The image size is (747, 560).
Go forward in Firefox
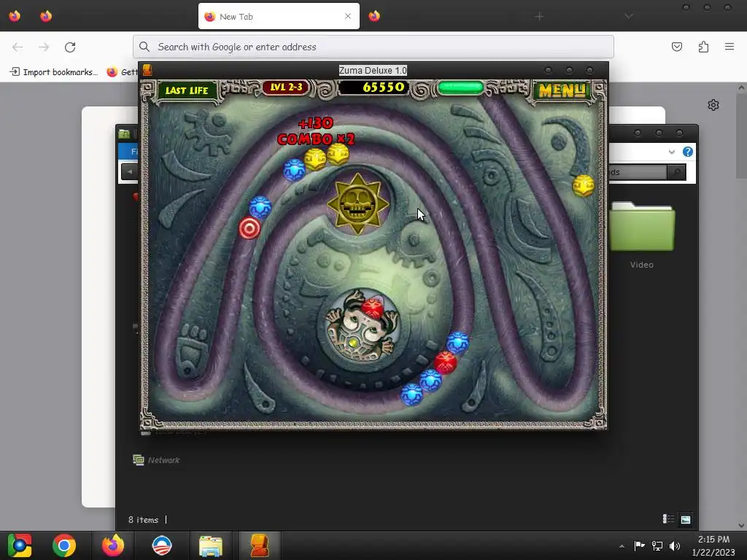coord(44,47)
